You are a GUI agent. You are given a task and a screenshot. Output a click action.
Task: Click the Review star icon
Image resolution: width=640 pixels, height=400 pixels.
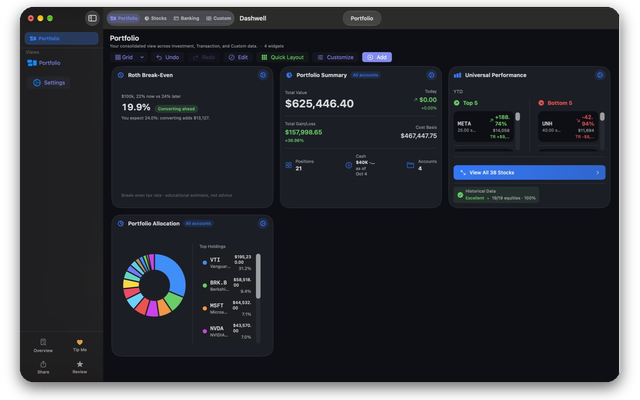click(x=80, y=364)
